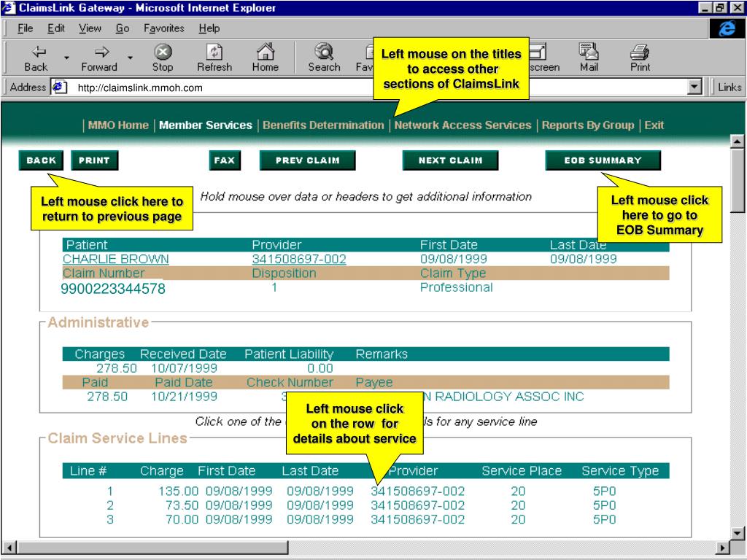Click payee text RADIOLOGY ASSOC INC

pyautogui.click(x=509, y=397)
